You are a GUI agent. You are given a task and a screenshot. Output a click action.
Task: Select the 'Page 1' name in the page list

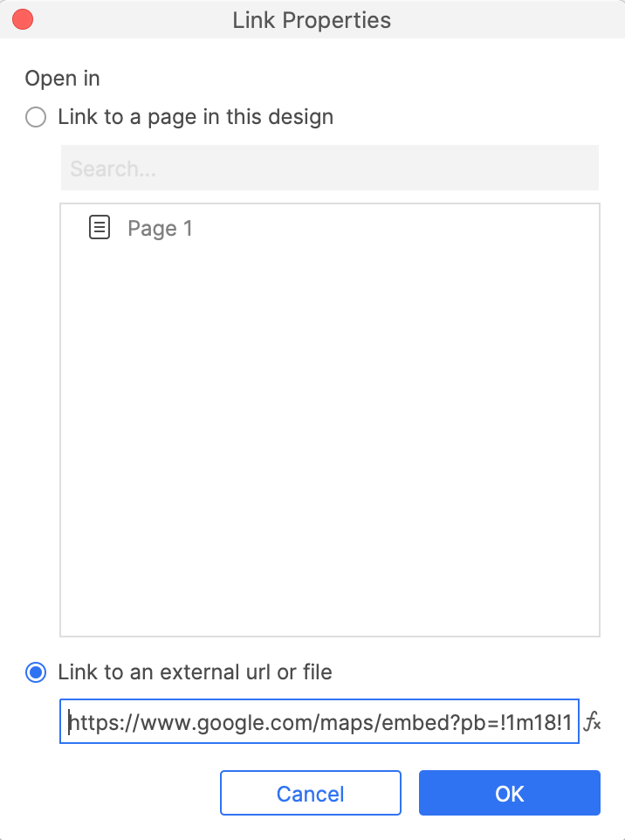click(160, 229)
